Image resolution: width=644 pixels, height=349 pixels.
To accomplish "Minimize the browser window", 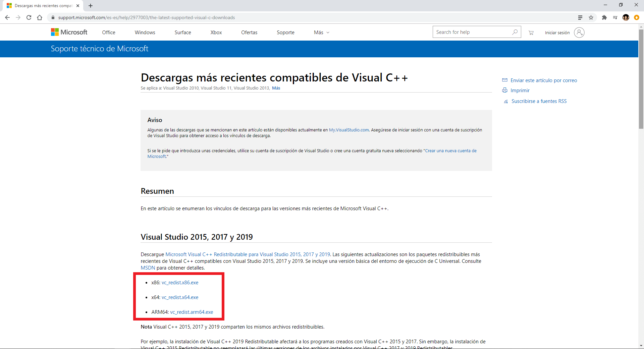I will click(x=605, y=5).
